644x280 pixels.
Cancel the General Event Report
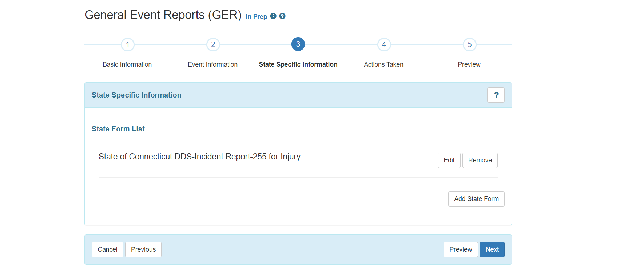pos(107,249)
